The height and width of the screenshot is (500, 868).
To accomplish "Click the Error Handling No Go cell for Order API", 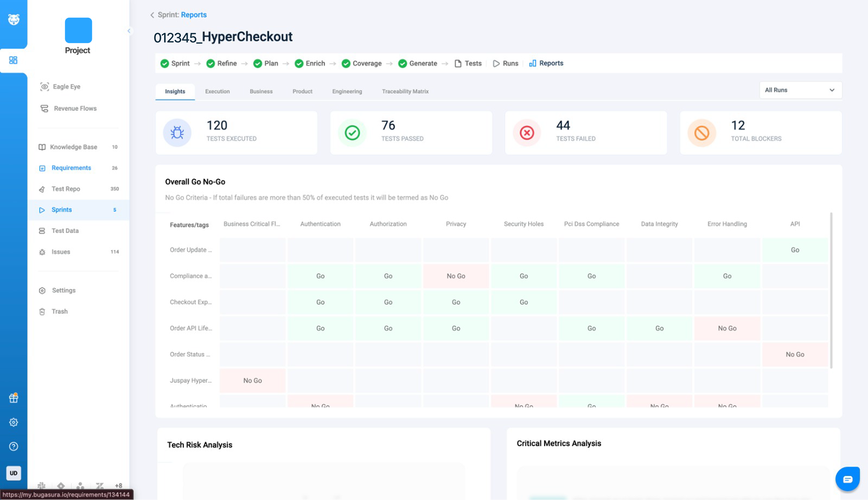I will pos(727,329).
